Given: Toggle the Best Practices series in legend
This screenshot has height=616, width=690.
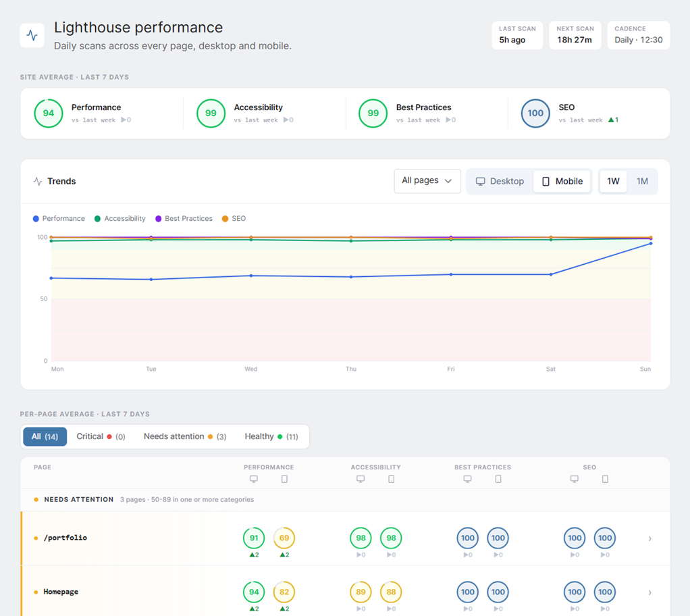Looking at the screenshot, I should coord(184,219).
